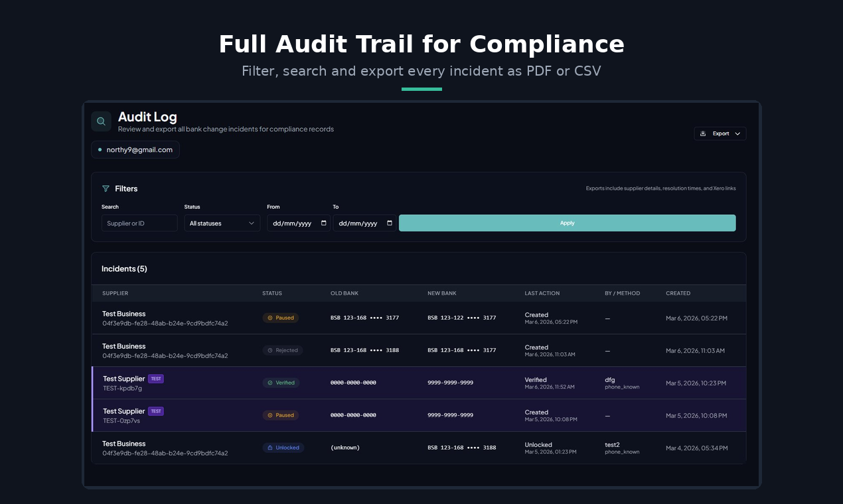Select the Paused badge in the TEST-0zp7vs row
The height and width of the screenshot is (504, 843).
tap(281, 415)
